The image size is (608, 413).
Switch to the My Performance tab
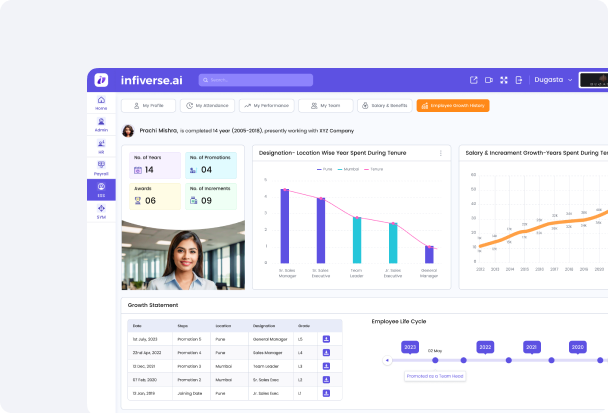[x=267, y=105]
